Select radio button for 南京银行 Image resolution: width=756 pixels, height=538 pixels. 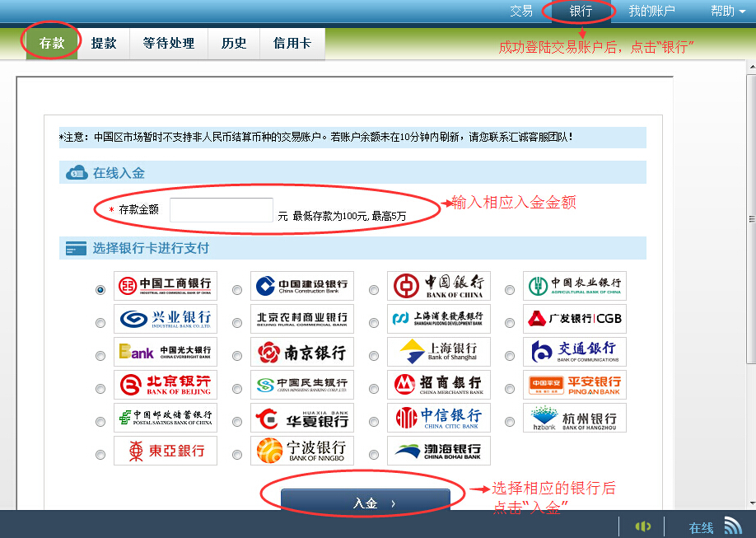point(237,356)
